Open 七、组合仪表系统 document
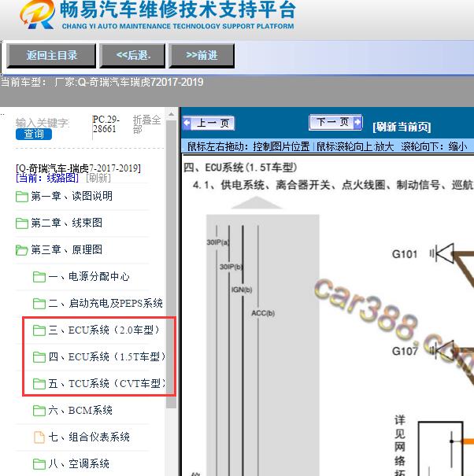 click(x=89, y=437)
